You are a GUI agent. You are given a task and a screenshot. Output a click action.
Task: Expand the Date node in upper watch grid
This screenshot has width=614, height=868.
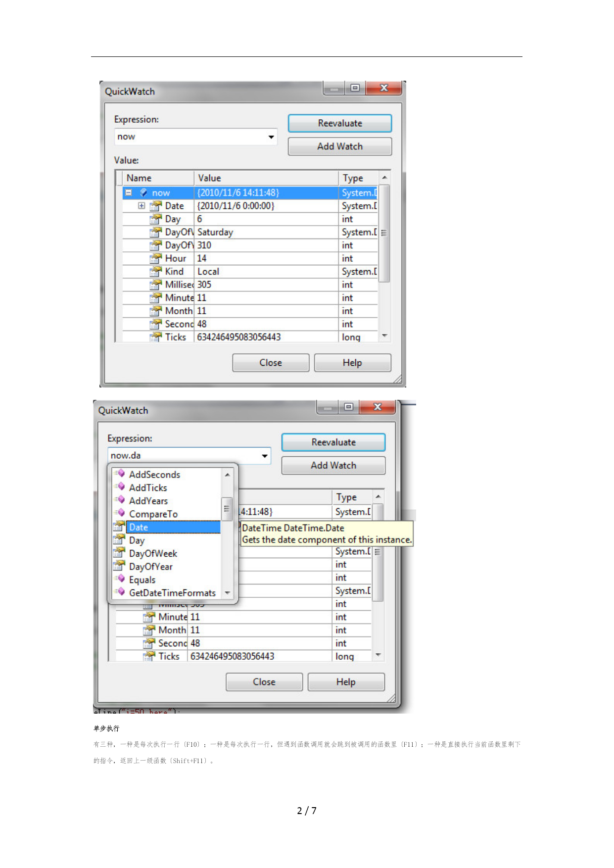click(x=142, y=206)
